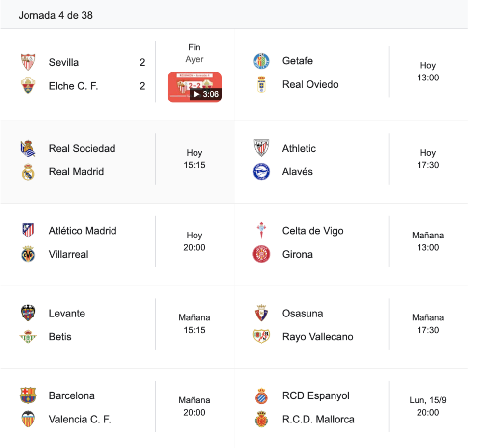Click the Real Madrid crest icon
The height and width of the screenshot is (448, 503).
click(28, 172)
